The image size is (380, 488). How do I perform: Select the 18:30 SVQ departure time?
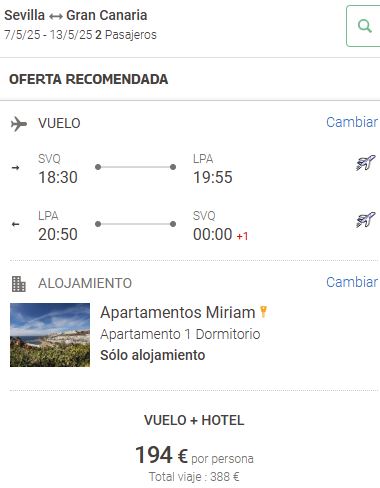[x=58, y=177]
